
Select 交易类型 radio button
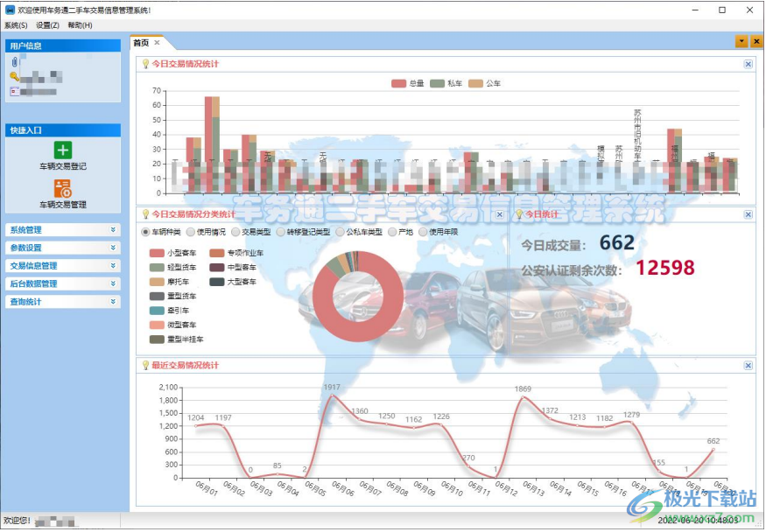coord(235,233)
